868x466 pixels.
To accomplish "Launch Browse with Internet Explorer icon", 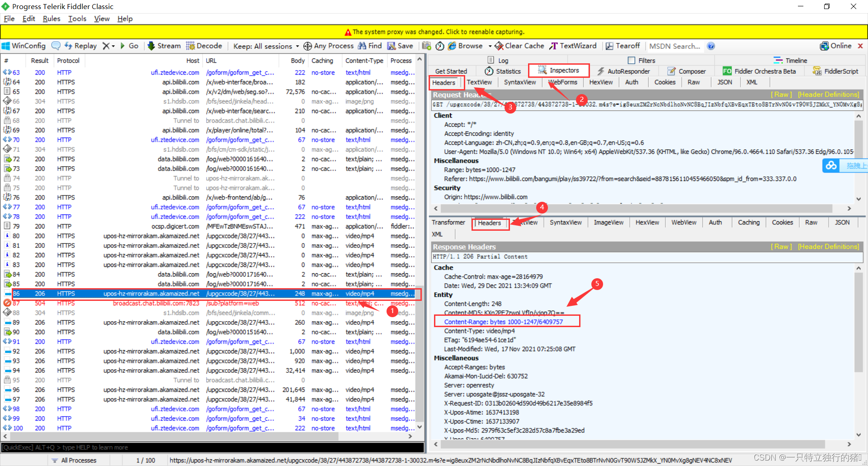I will pyautogui.click(x=465, y=46).
